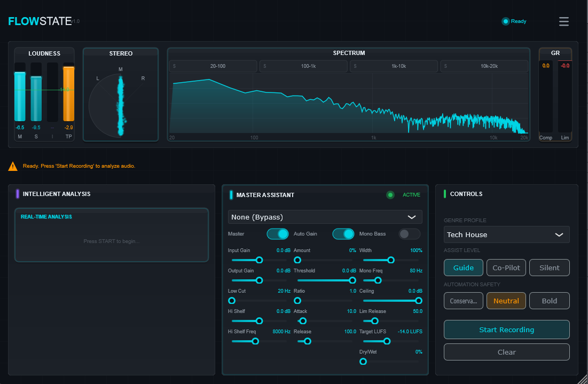Click the Target LUFS slider handle
This screenshot has height=384, width=588.
[387, 341]
